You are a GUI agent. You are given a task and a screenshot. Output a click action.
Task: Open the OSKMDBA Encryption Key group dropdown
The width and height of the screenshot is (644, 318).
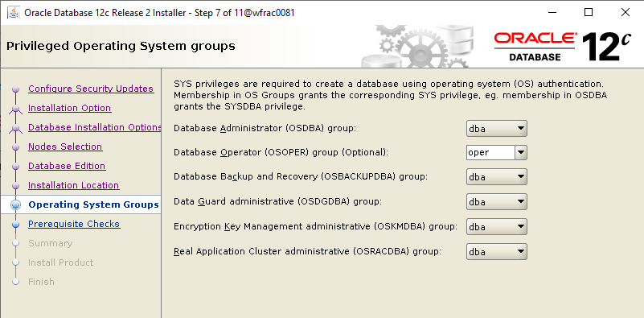(497, 227)
